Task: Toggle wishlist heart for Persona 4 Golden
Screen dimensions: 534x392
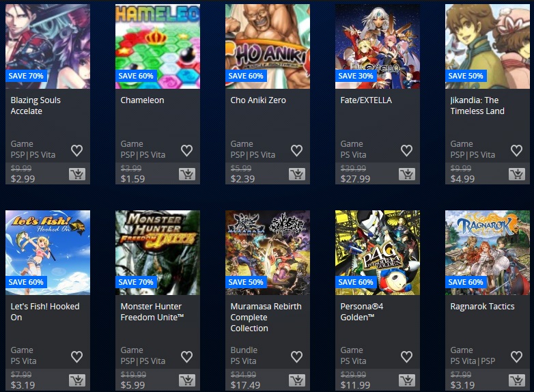Action: [406, 357]
